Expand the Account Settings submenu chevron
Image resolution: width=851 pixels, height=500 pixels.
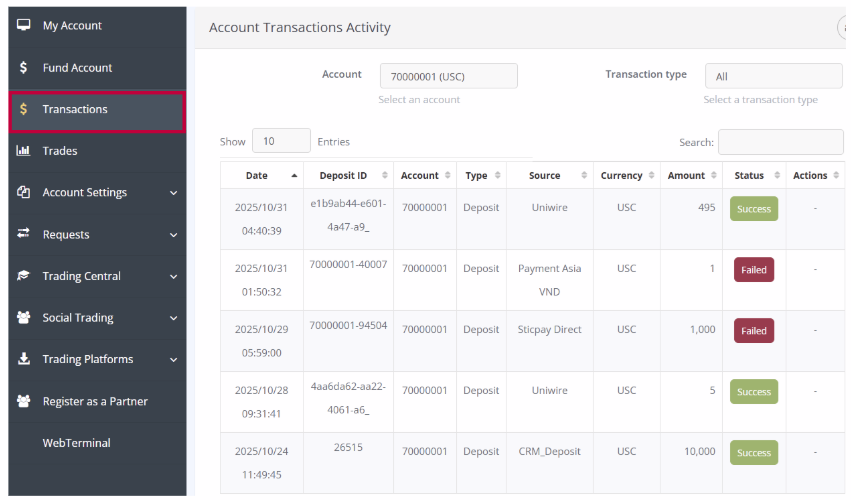173,193
